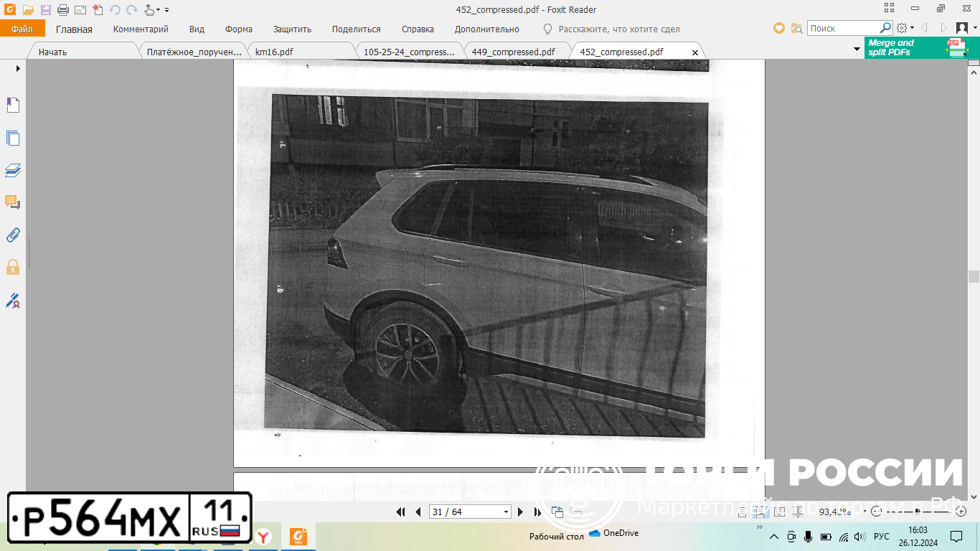
Task: Open the search settings gear dropdown
Action: [x=905, y=28]
